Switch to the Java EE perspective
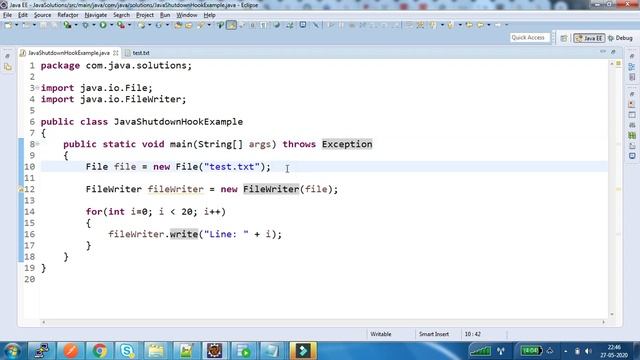 tap(589, 38)
